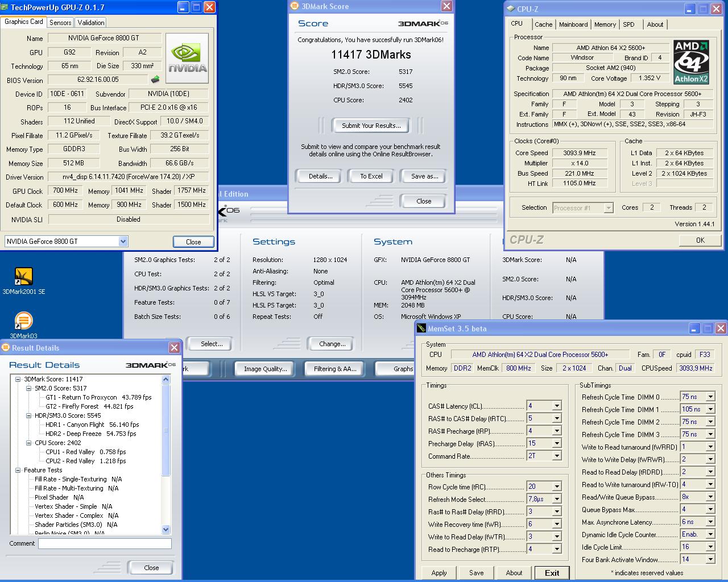This screenshot has height=582, width=728.
Task: Switch to the Validation tab in GPU-Z
Action: [x=91, y=23]
